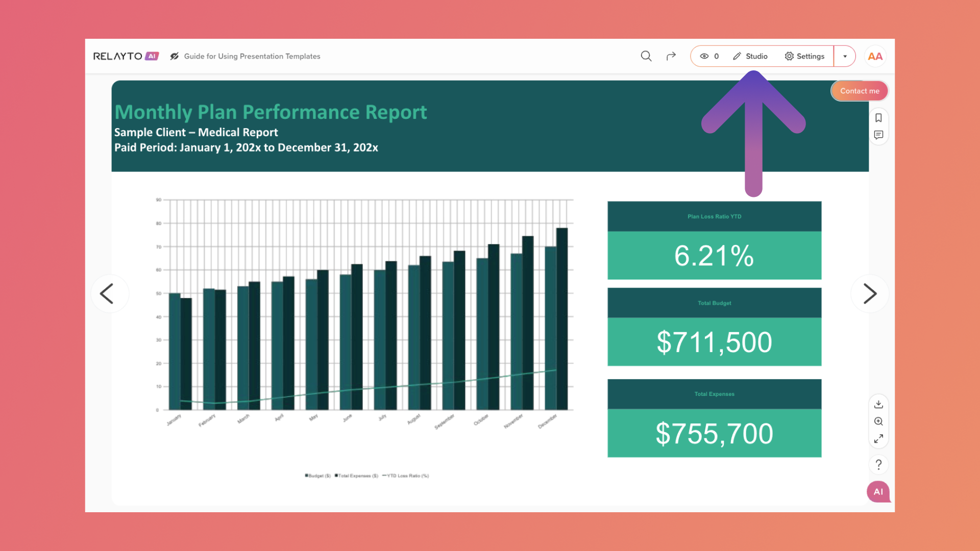This screenshot has height=551, width=980.
Task: Download the presentation via download icon
Action: (878, 404)
